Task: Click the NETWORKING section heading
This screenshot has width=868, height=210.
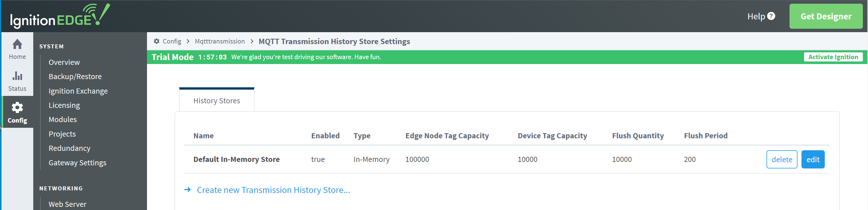Action: pyautogui.click(x=61, y=188)
